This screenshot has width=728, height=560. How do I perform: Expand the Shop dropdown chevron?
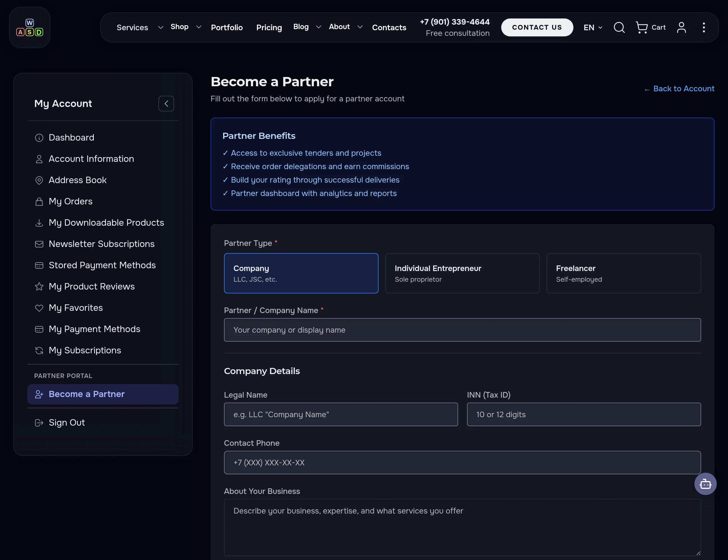(199, 27)
